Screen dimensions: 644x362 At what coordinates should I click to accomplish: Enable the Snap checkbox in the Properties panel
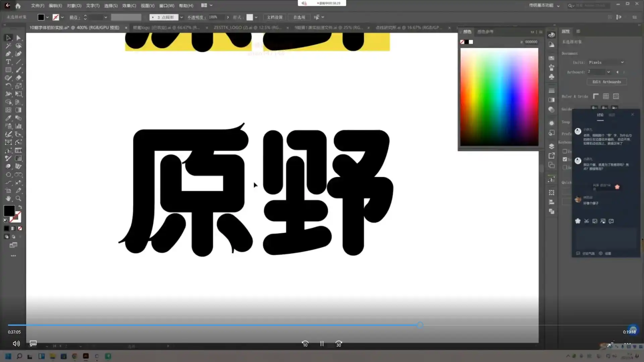point(564,159)
